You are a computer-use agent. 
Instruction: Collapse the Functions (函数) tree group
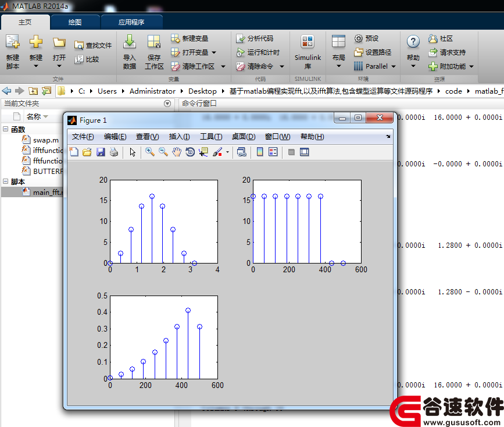[x=5, y=129]
